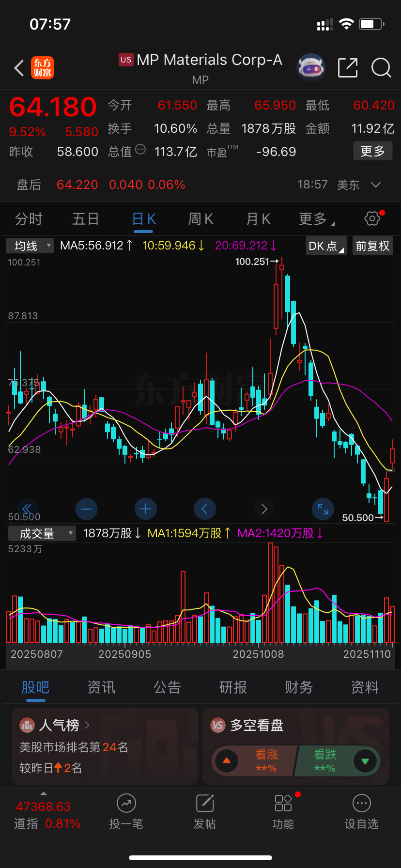Image resolution: width=401 pixels, height=868 pixels.
Task: Zoom out chart with minus icon
Action: pyautogui.click(x=87, y=509)
